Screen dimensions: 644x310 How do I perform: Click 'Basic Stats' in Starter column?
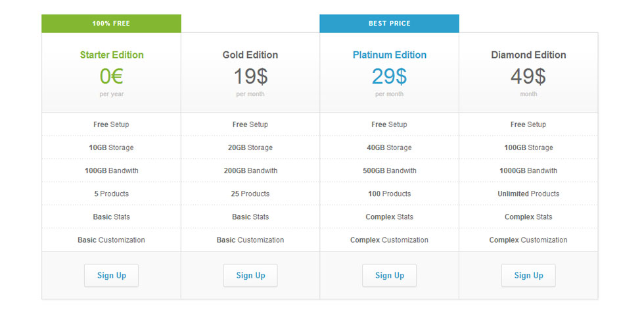coord(111,217)
